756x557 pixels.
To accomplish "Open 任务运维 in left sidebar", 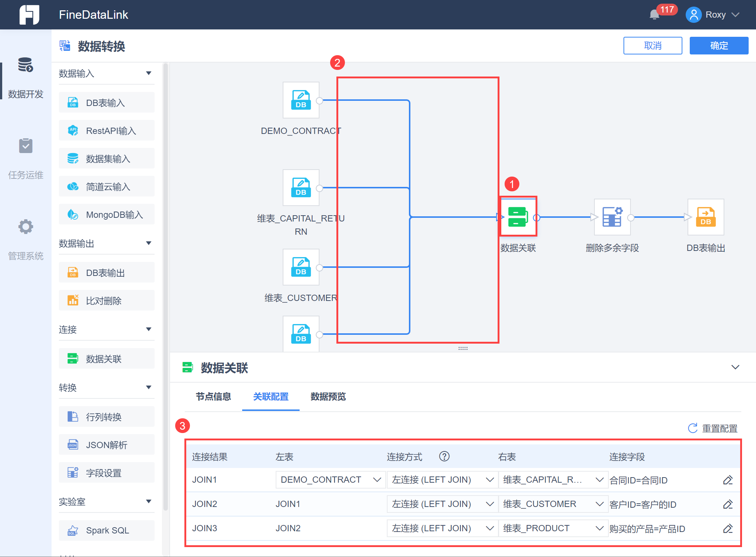I will pyautogui.click(x=26, y=146).
